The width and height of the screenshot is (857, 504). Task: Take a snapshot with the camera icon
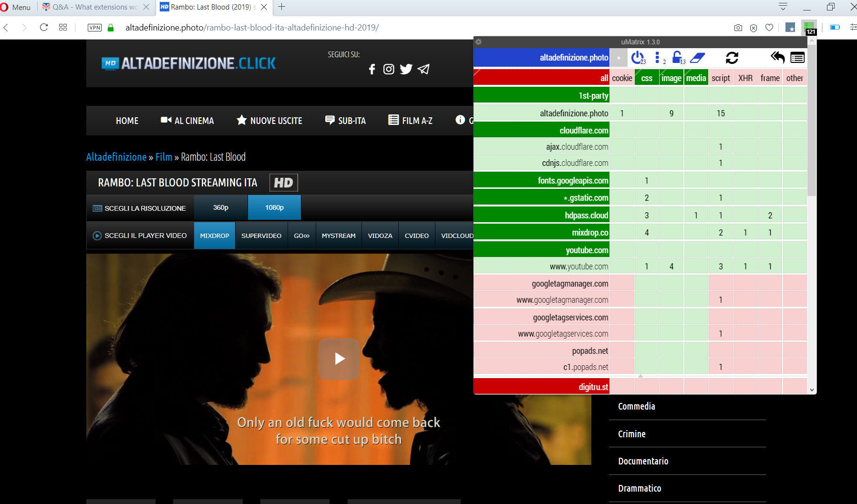(x=738, y=28)
